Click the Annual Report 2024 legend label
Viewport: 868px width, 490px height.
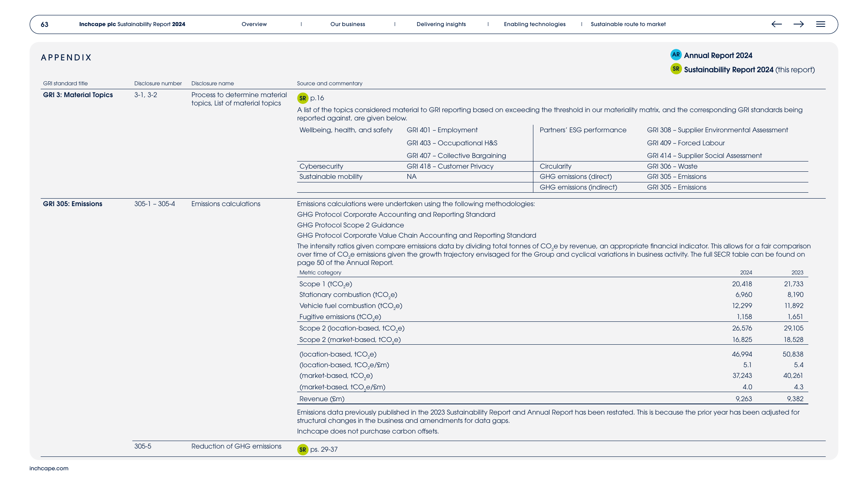click(718, 55)
